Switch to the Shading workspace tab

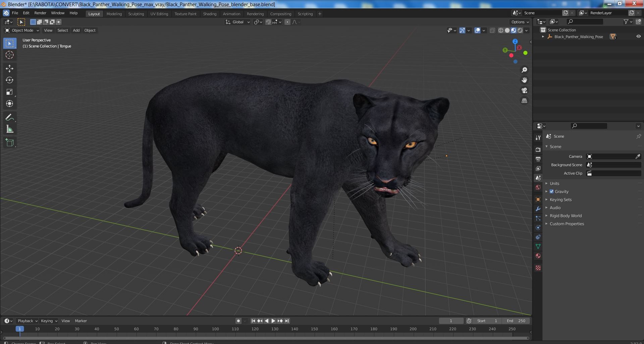[210, 14]
